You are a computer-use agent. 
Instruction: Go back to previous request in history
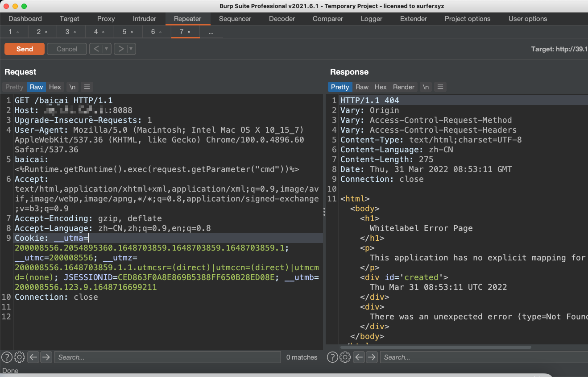(96, 49)
